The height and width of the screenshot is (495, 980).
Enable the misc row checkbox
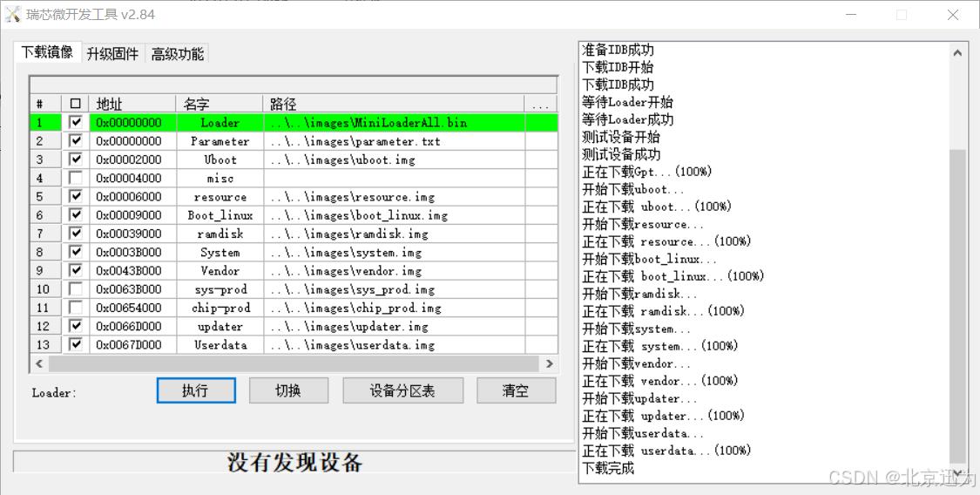(76, 178)
